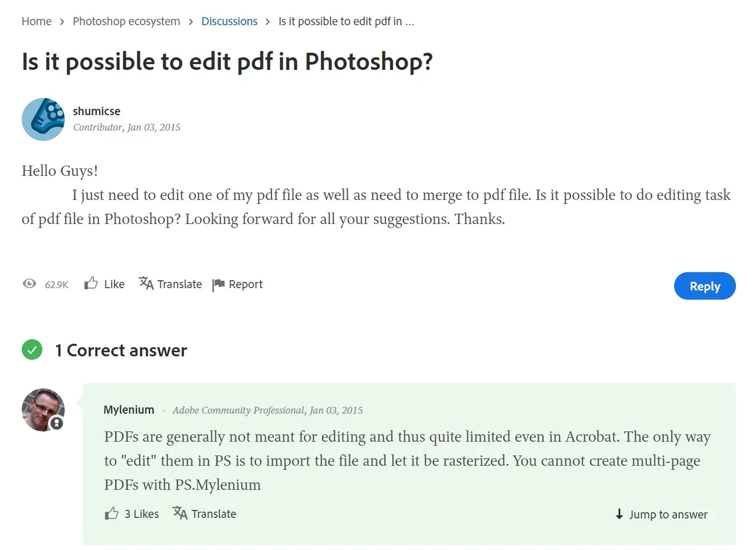
Task: Click the eye icon showing 62.9K views
Action: point(29,284)
